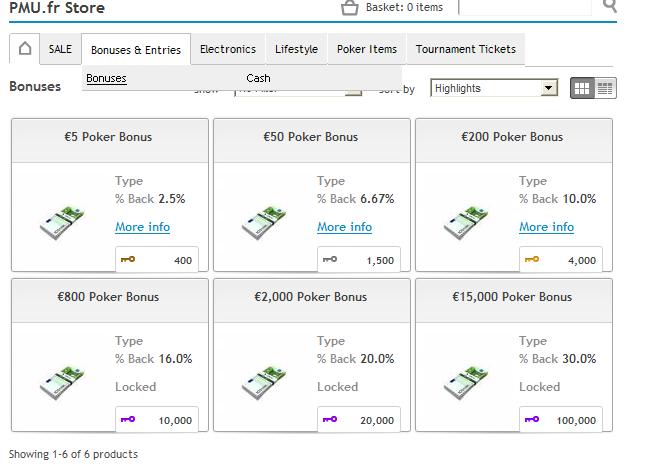
Task: Click the purple key on €800 bonus
Action: pyautogui.click(x=128, y=420)
